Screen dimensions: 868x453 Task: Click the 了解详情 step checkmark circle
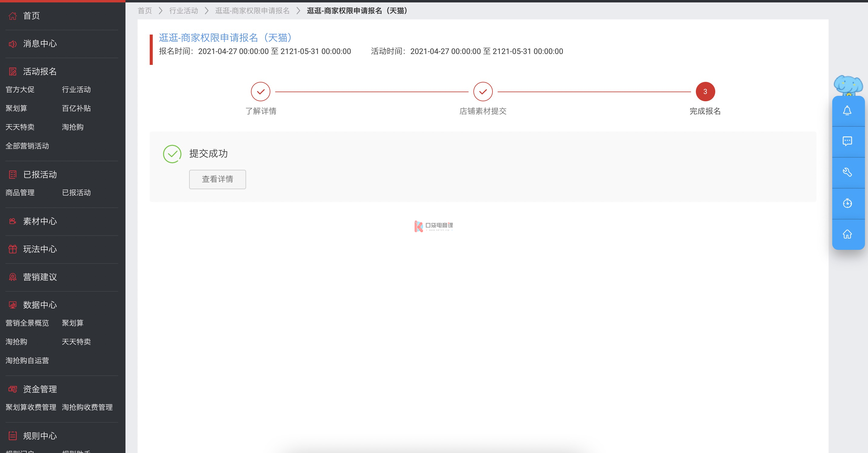pos(260,92)
